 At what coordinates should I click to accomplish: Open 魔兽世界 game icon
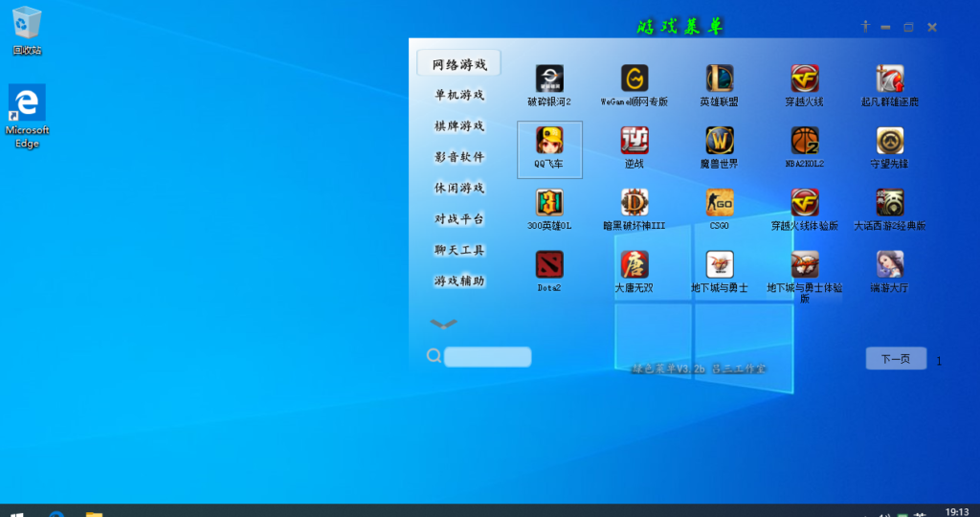(x=720, y=141)
